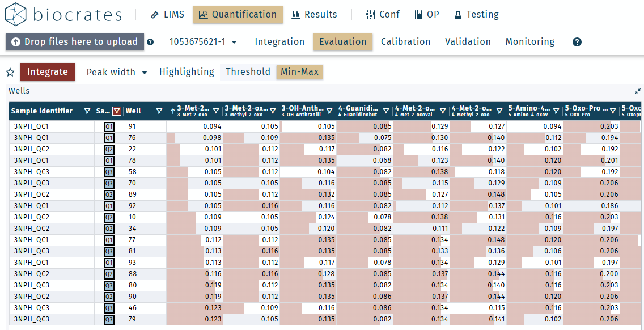Image resolution: width=644 pixels, height=330 pixels.
Task: Click the 5-Oxo-Pro column header name
Action: coord(586,108)
